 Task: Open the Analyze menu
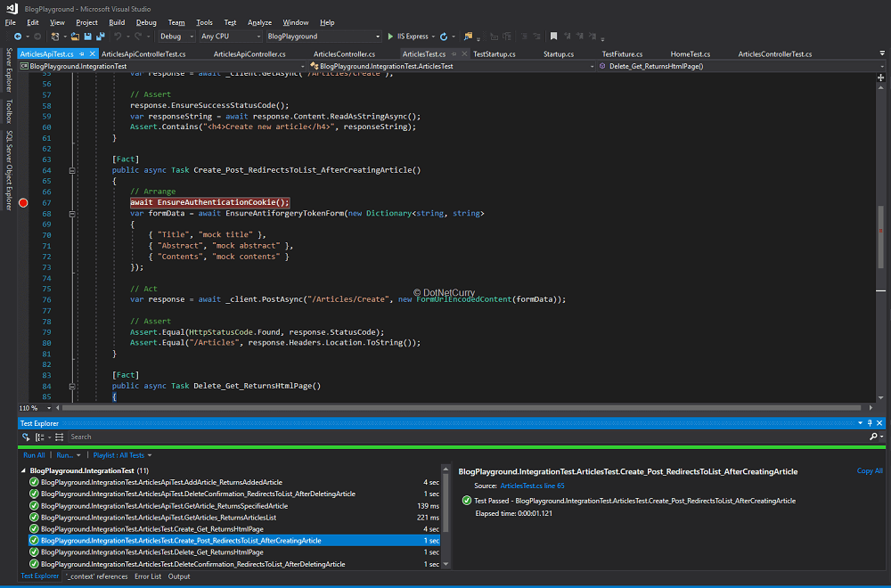tap(259, 22)
